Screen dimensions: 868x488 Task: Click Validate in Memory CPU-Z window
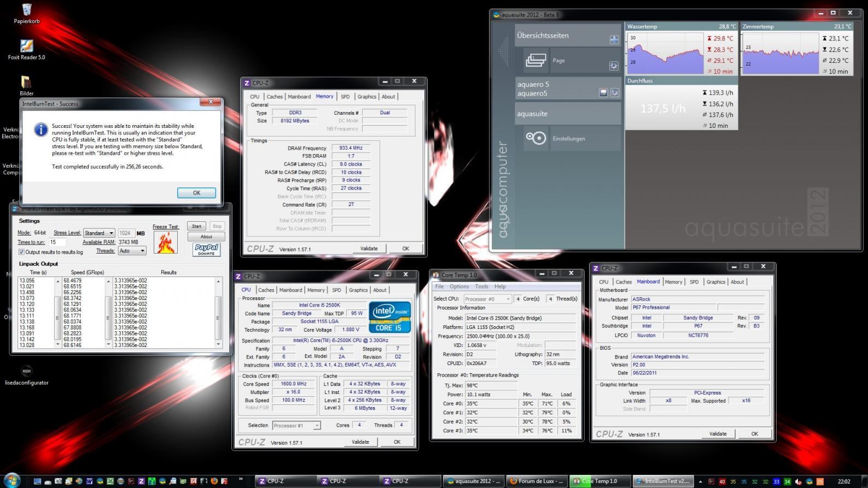369,248
